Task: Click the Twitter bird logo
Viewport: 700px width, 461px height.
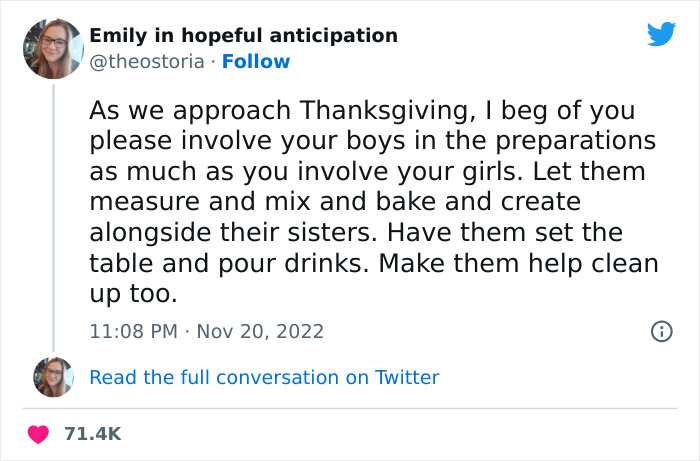Action: 661,34
